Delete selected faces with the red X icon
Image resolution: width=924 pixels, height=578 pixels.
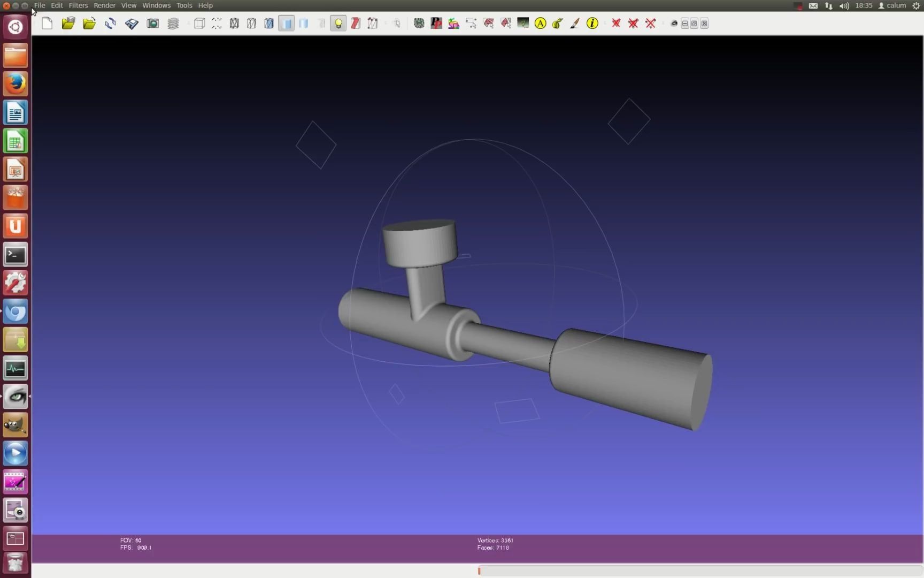pyautogui.click(x=615, y=23)
